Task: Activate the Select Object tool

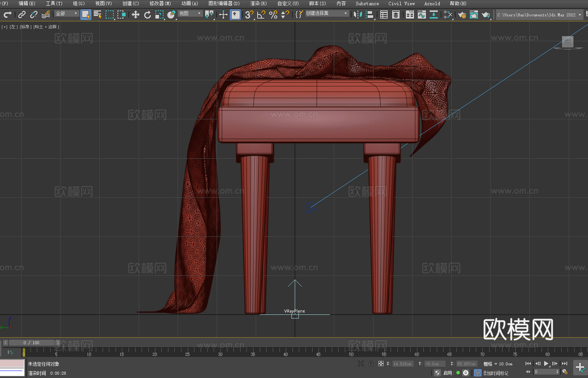Action: (86, 14)
